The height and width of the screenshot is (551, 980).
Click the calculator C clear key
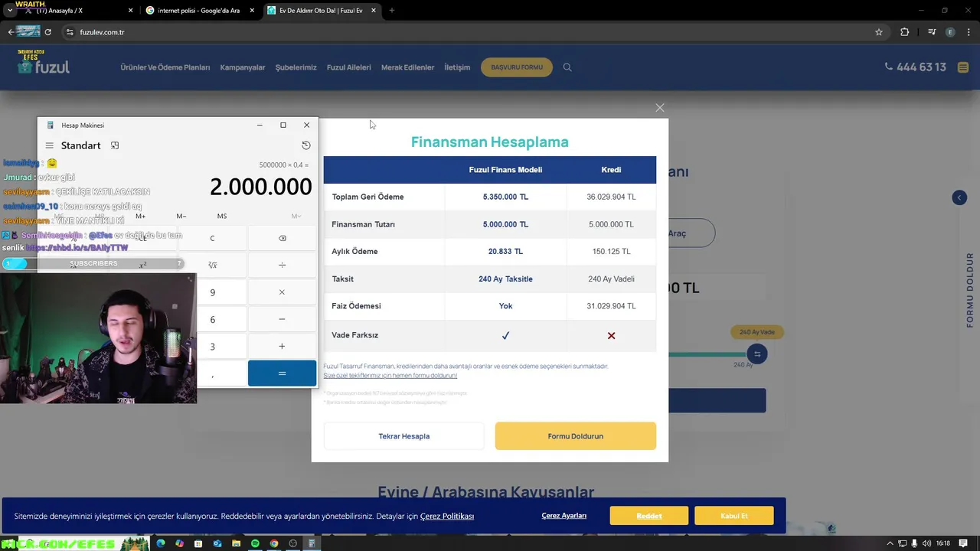[x=213, y=238]
